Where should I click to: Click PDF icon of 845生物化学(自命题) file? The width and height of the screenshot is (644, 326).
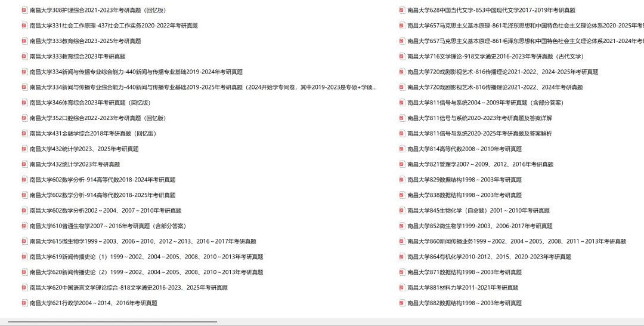pyautogui.click(x=402, y=211)
